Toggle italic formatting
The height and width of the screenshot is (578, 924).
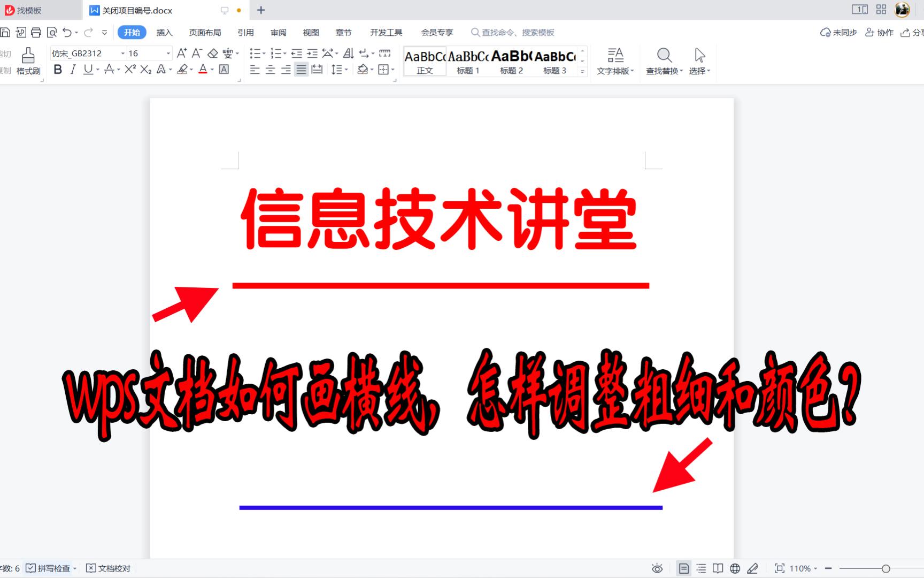tap(73, 69)
